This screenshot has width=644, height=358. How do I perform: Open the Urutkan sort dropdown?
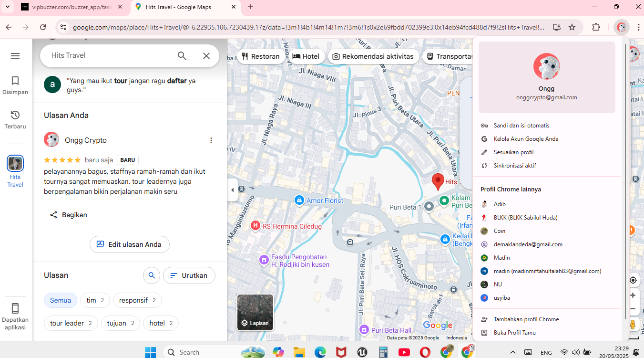tap(189, 275)
